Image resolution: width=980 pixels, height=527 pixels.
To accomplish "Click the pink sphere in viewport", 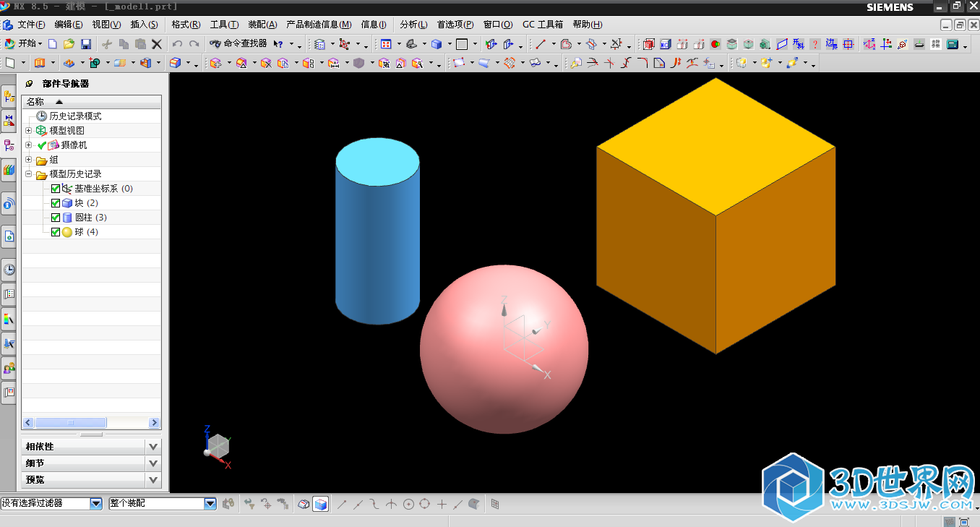I will [x=504, y=349].
